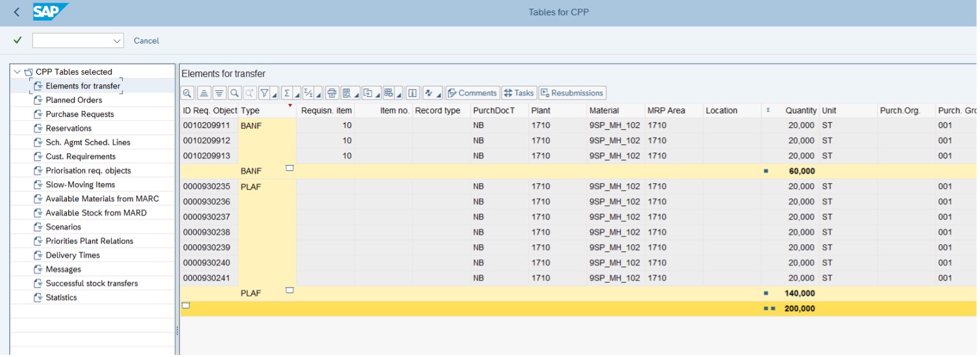Click the Information icon in toolbar
Image resolution: width=980 pixels, height=357 pixels.
click(x=412, y=93)
